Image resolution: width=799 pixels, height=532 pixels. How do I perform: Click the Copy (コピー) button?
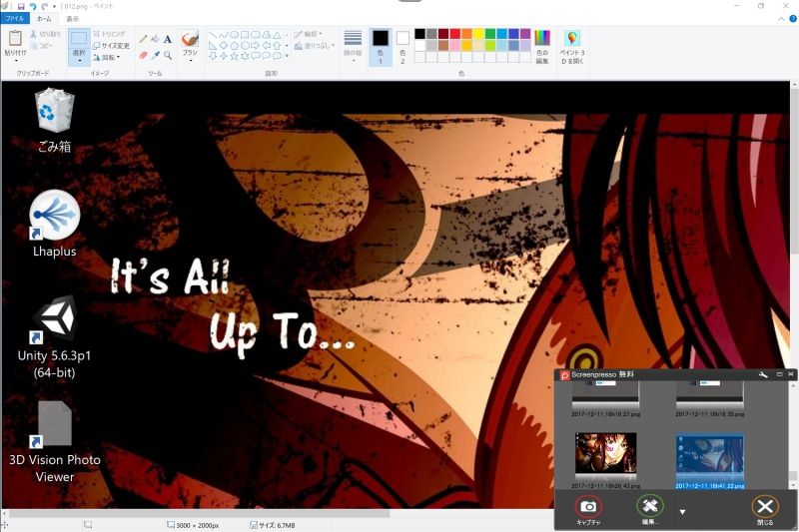point(42,45)
